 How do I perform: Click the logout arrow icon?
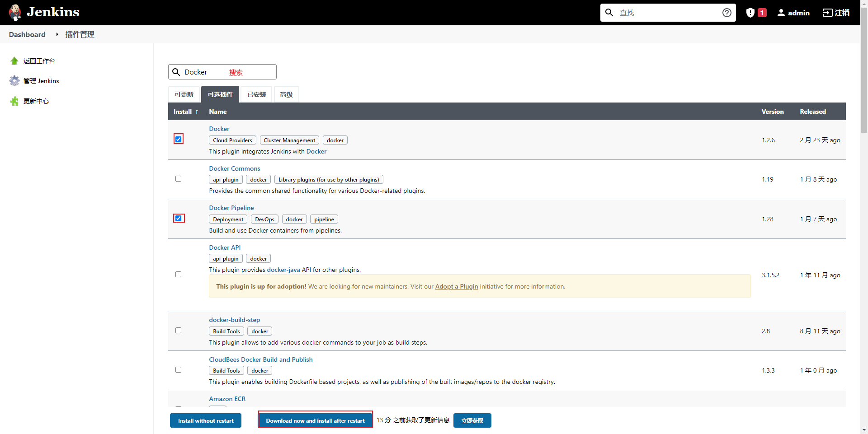[x=827, y=13]
